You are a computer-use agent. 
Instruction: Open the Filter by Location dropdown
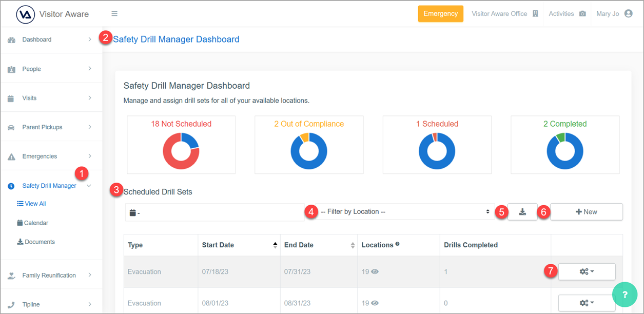[405, 212]
